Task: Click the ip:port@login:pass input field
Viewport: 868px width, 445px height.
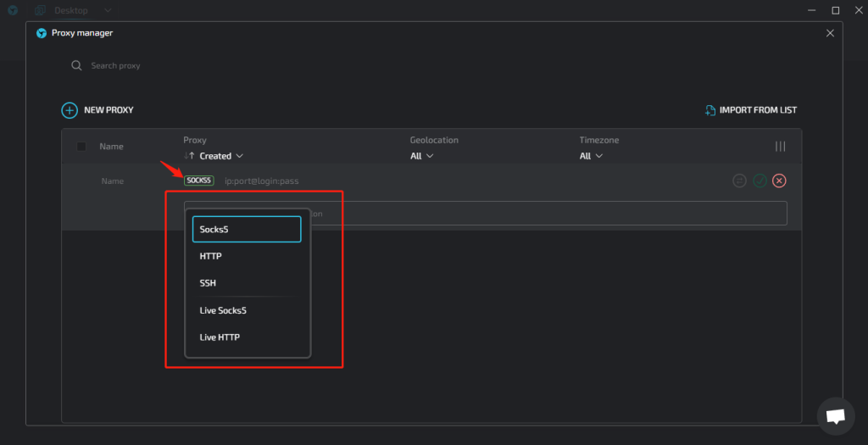Action: coord(263,181)
